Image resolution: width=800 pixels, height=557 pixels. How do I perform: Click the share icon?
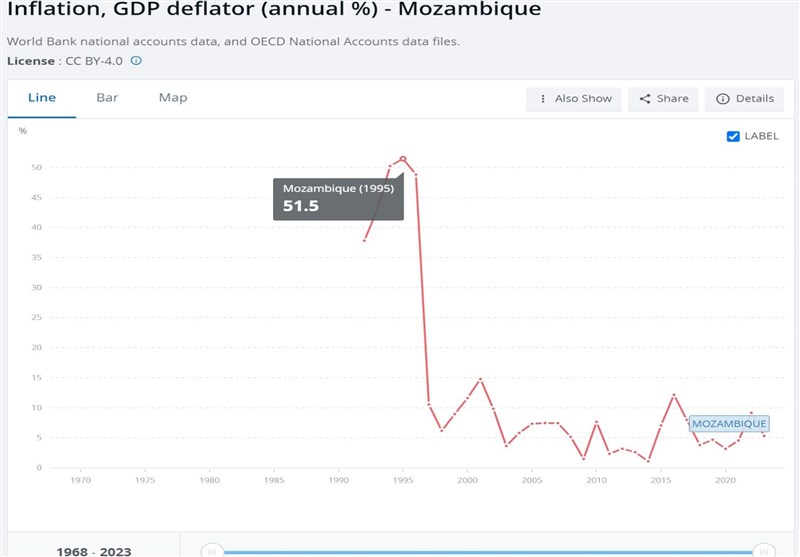[645, 99]
